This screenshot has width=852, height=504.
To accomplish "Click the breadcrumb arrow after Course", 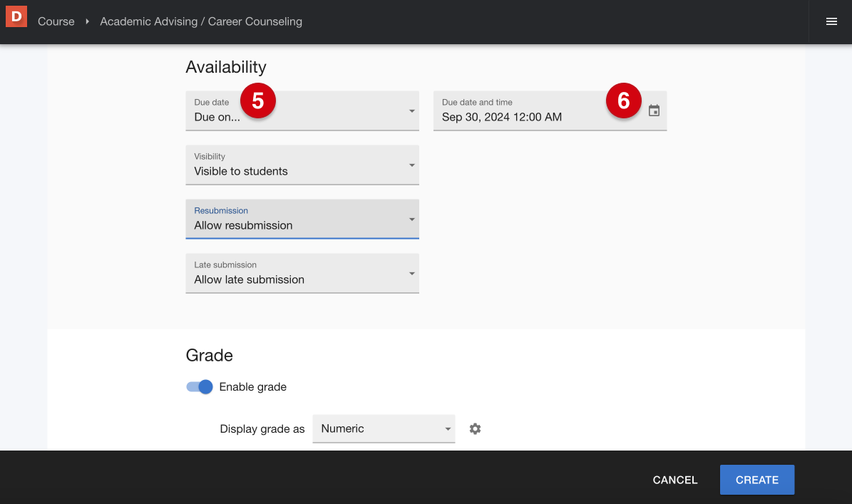I will point(87,21).
